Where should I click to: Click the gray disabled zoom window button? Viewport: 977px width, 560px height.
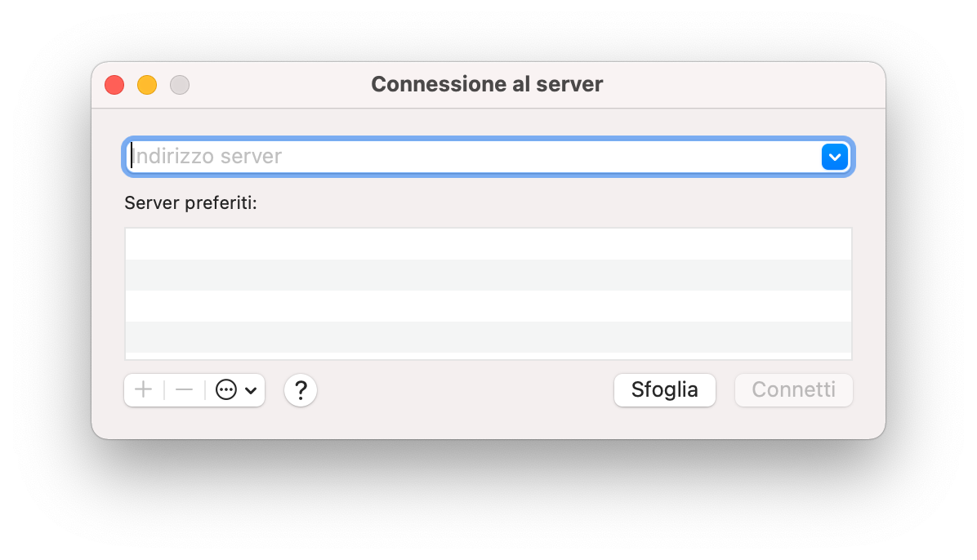tap(180, 85)
